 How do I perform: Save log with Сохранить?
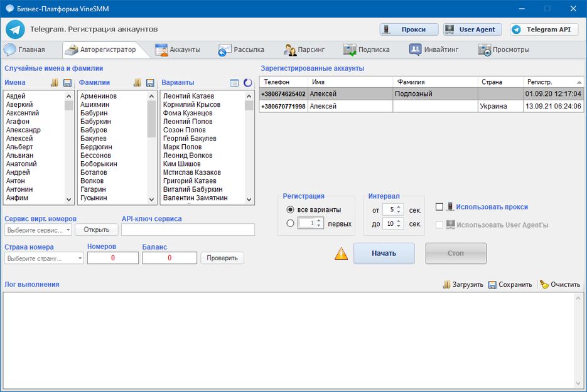pos(510,285)
